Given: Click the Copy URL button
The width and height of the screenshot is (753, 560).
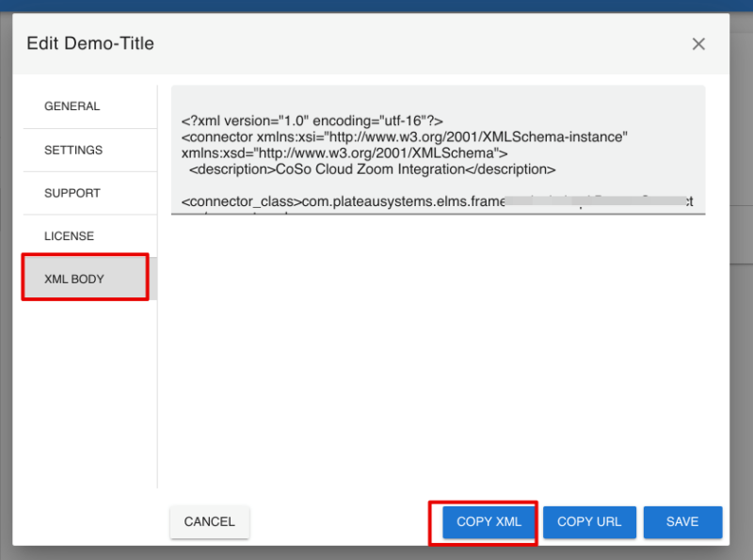Looking at the screenshot, I should (x=589, y=521).
